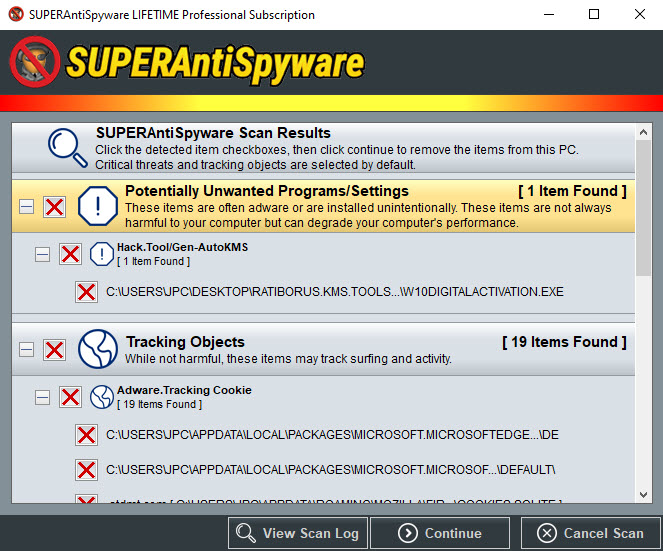This screenshot has height=551, width=663.
Task: Click the X circle icon on Cancel Scan
Action: [x=547, y=533]
